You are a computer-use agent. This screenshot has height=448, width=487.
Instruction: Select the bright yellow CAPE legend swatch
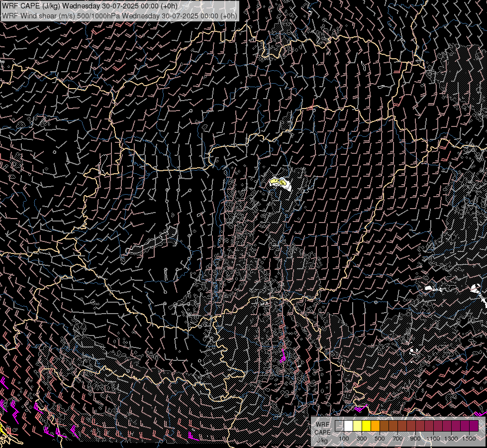[x=367, y=426]
